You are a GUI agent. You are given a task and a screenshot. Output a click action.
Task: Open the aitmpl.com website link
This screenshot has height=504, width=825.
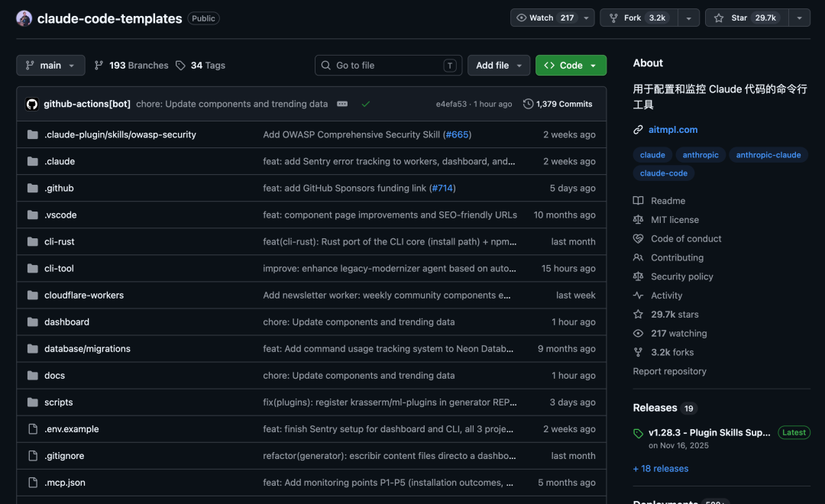click(x=673, y=130)
